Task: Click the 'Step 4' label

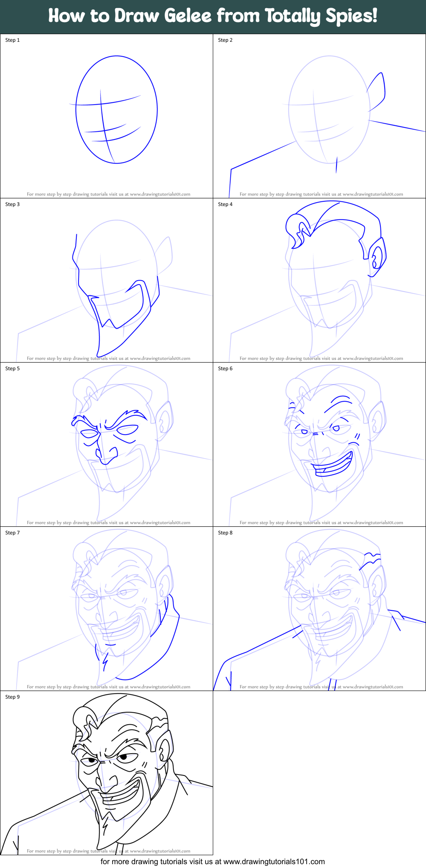Action: 225,204
